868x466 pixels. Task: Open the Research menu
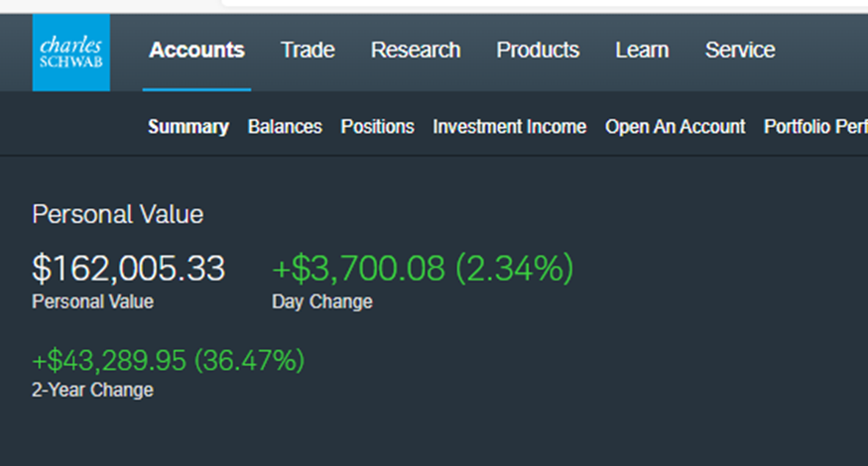coord(416,50)
